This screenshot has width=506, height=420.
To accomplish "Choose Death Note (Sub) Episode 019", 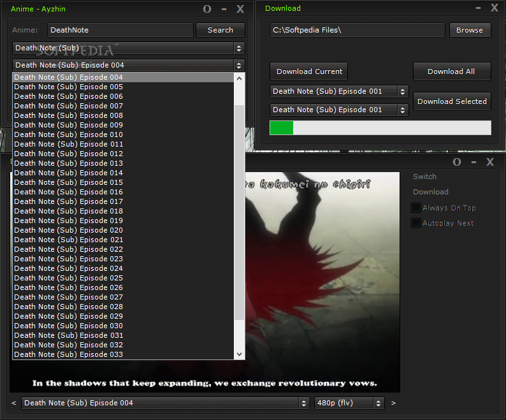I will (x=123, y=221).
